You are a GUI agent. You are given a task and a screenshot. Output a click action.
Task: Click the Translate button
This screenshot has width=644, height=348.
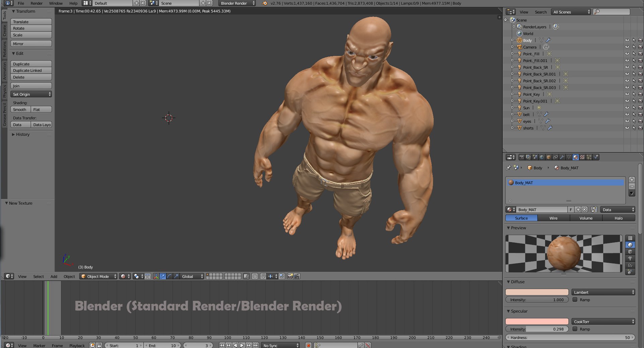coord(31,22)
